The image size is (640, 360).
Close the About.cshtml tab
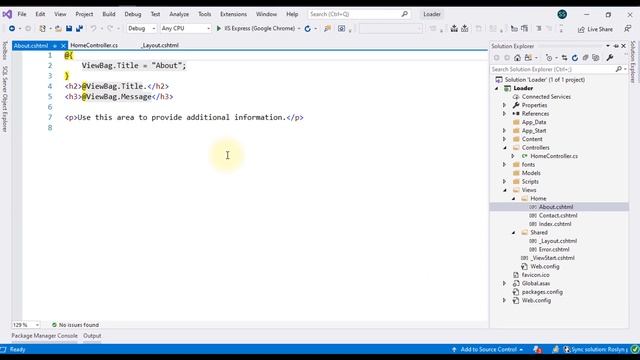point(63,46)
